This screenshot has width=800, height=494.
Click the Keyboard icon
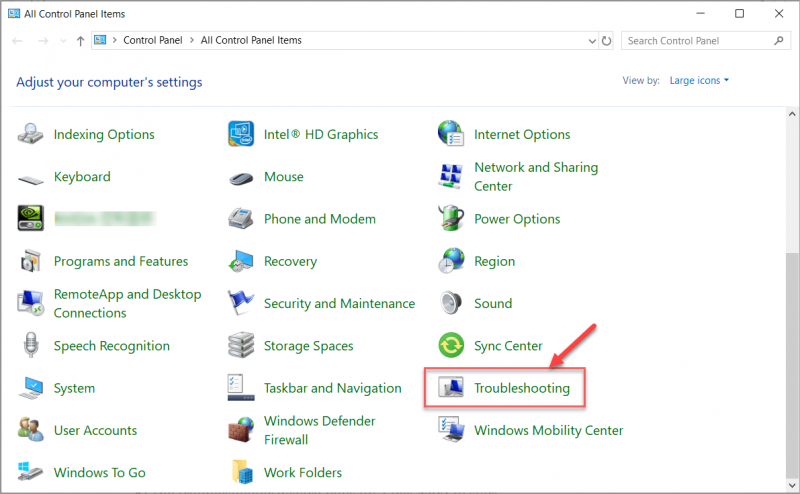30,179
